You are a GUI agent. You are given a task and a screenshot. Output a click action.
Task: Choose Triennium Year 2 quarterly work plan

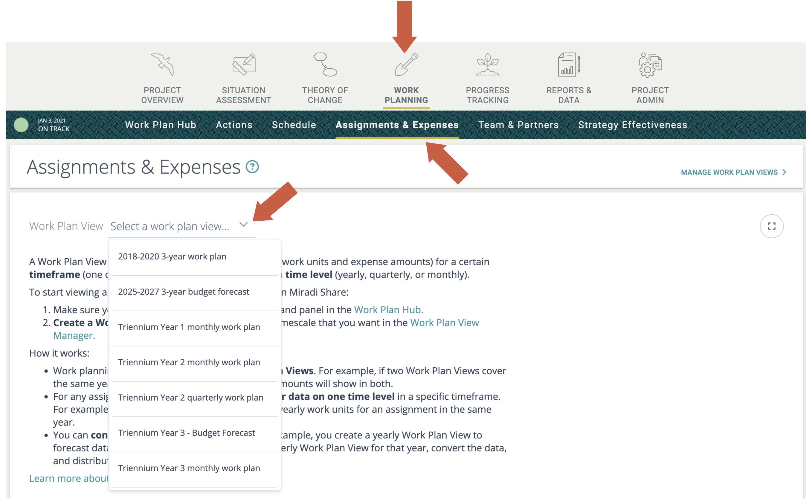191,398
